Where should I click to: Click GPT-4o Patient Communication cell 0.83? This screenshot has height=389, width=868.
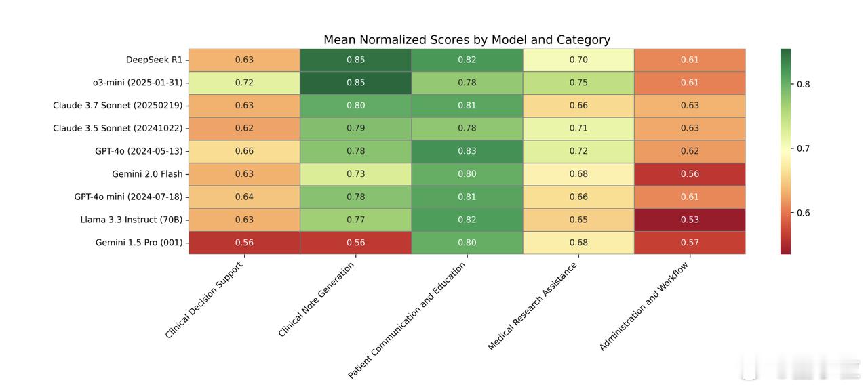click(467, 151)
